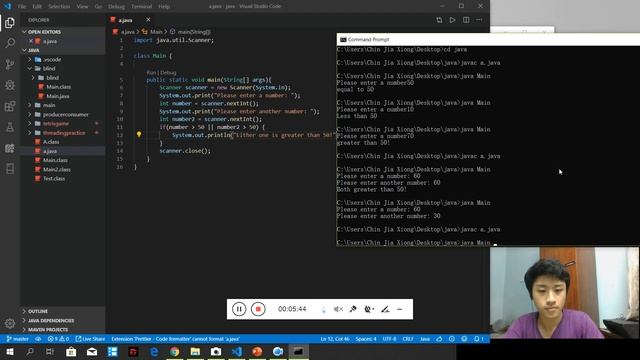This screenshot has width=640, height=360.
Task: Open the Go menu
Action: (x=98, y=7)
